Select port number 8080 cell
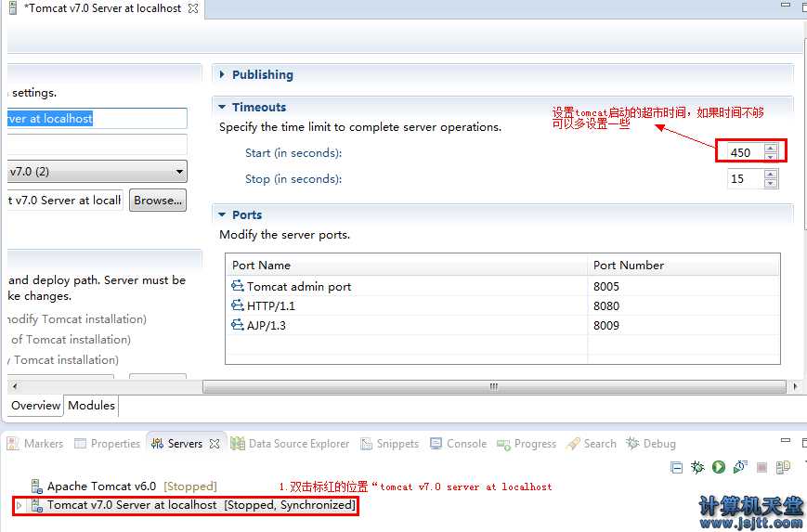 pyautogui.click(x=683, y=305)
